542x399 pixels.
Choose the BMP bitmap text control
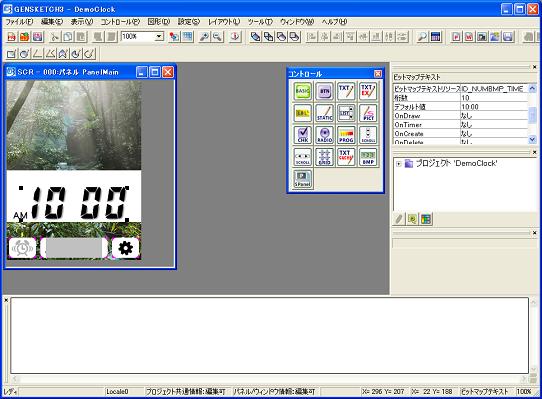[x=368, y=157]
